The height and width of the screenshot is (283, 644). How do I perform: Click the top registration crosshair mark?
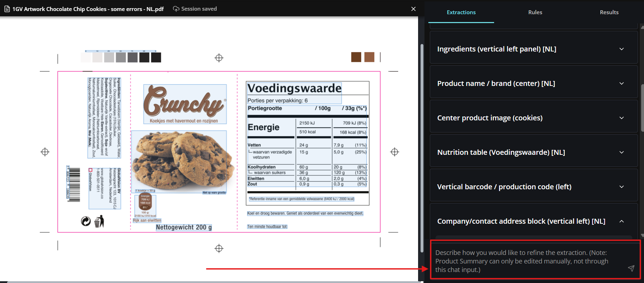tap(219, 58)
